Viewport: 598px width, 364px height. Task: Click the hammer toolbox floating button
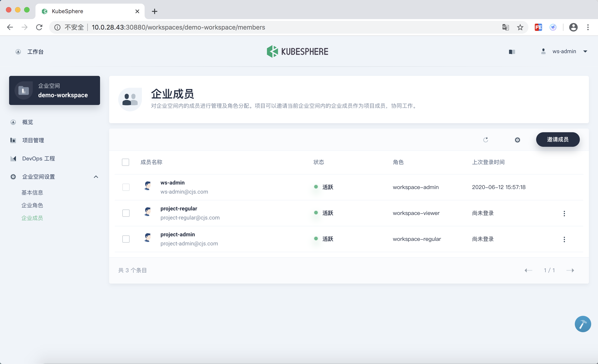coord(583,324)
